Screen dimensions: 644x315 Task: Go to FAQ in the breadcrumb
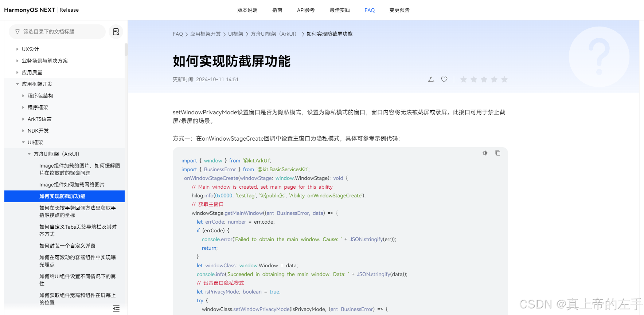coord(178,34)
